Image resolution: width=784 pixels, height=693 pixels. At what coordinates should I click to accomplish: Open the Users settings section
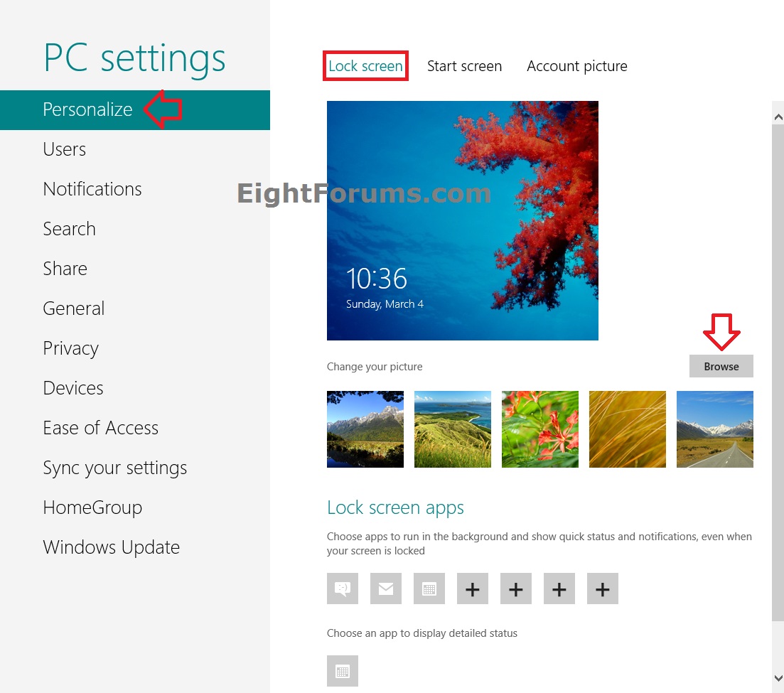pos(64,149)
